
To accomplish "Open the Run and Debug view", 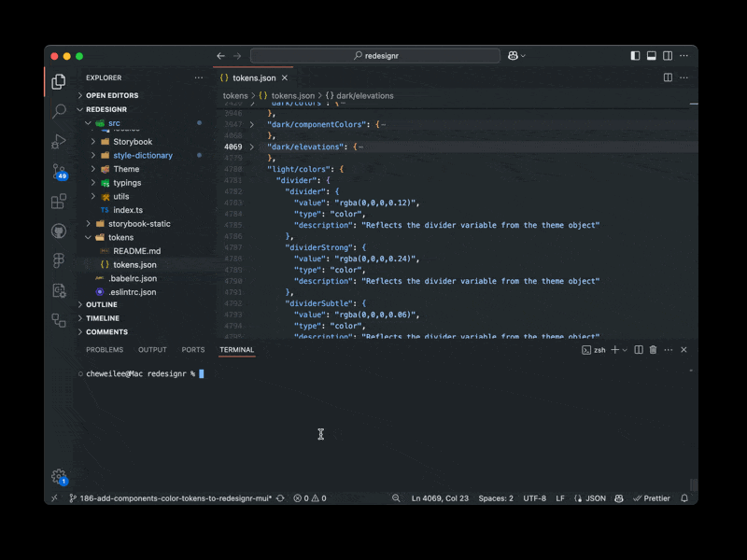I will point(59,141).
